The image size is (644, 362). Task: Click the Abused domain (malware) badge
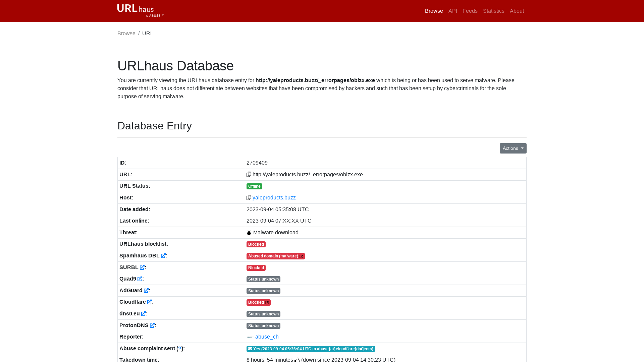point(275,256)
